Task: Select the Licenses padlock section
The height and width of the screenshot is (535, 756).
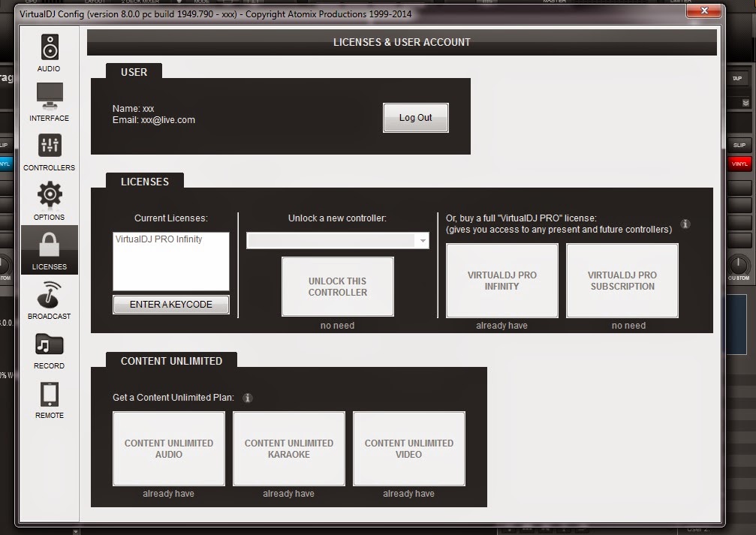Action: click(50, 250)
